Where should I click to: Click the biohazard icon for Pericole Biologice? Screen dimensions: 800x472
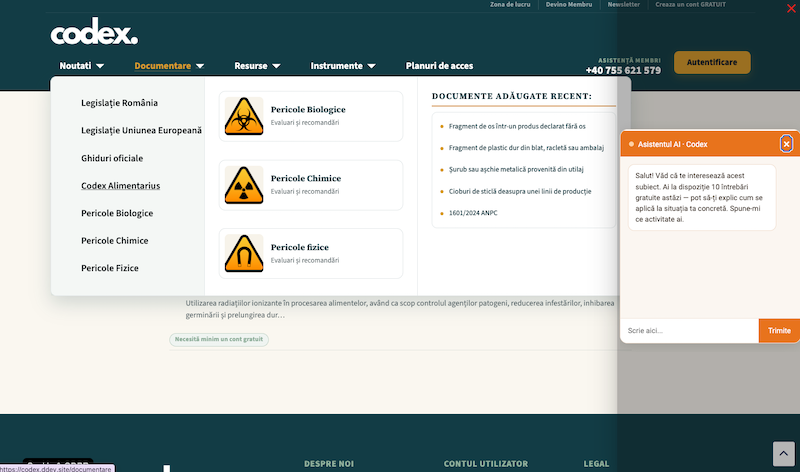[244, 116]
